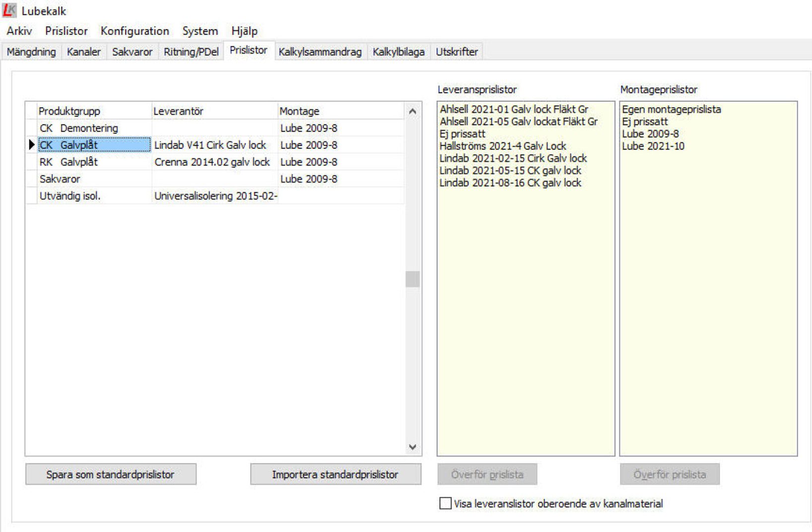Open the Prislistor menu in menu bar

66,31
